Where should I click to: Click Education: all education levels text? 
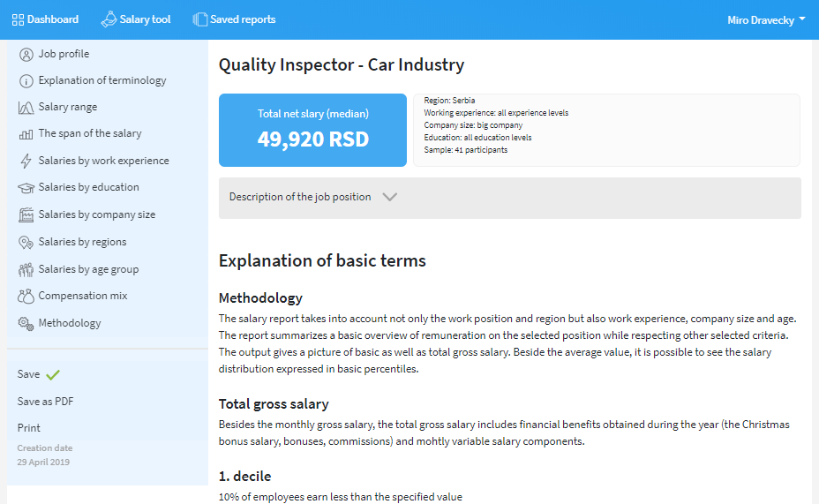pos(478,138)
